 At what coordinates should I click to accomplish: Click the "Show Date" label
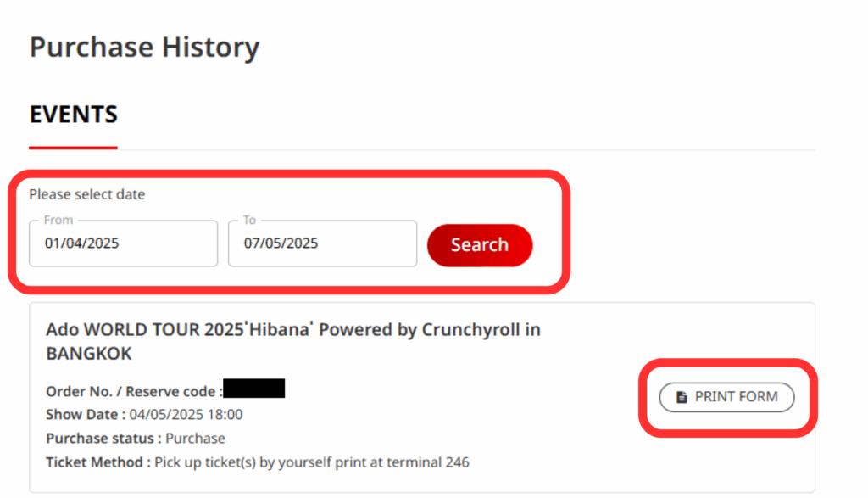point(85,415)
